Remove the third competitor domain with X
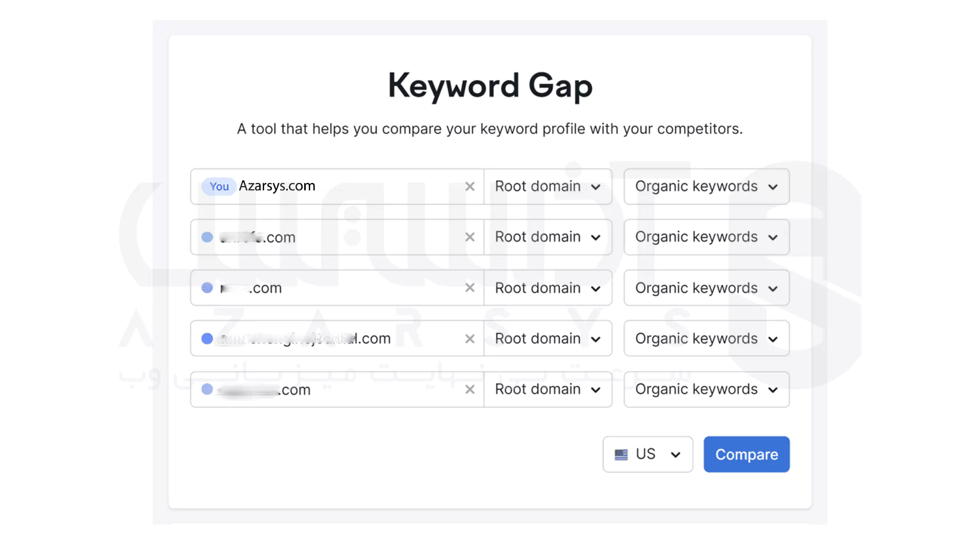Screen dimensions: 980x551 click(470, 339)
